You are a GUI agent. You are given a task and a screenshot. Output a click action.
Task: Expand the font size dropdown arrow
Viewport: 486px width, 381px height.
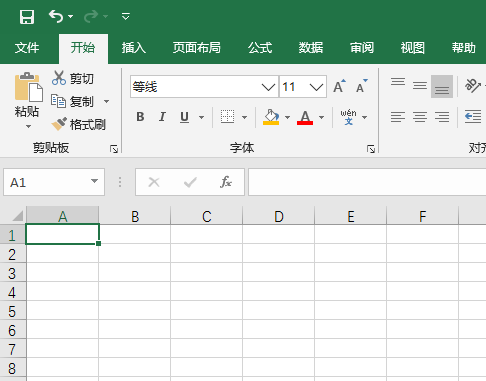coord(316,87)
